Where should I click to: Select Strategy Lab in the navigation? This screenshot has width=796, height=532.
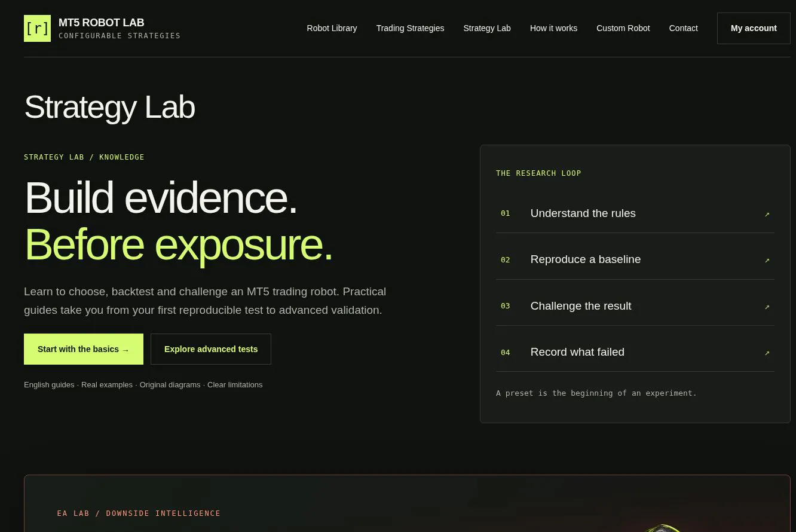click(487, 28)
